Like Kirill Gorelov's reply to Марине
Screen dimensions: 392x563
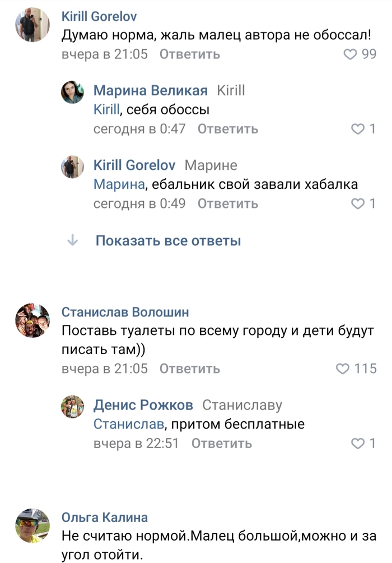pos(357,204)
